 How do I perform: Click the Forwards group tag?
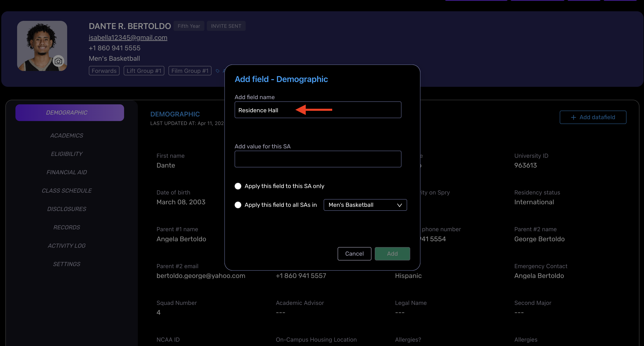(104, 71)
